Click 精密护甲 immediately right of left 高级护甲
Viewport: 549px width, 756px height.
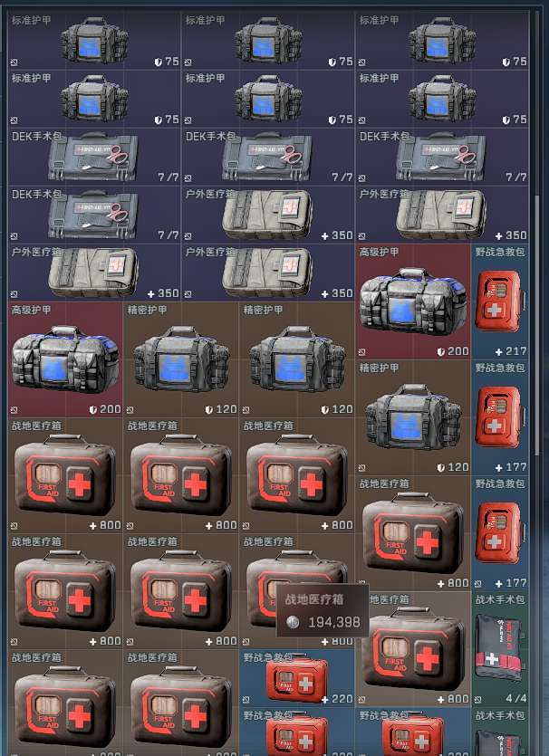tap(181, 359)
